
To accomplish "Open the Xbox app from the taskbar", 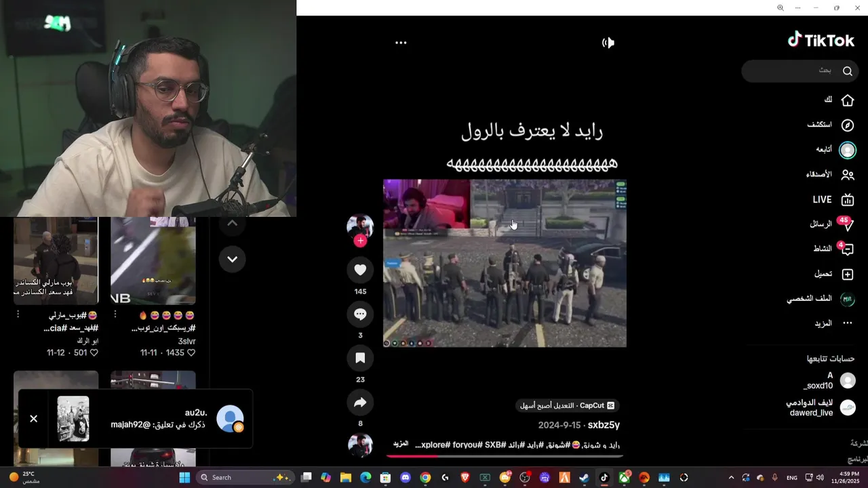I will 624,477.
